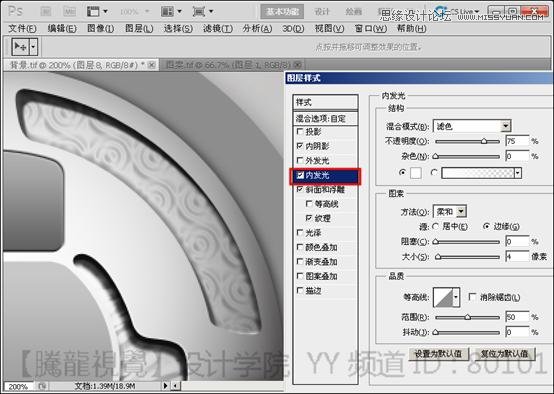Screen dimensions: 554x394
Task: Check the 消除锯齿 anti-alias checkbox
Action: [x=472, y=297]
